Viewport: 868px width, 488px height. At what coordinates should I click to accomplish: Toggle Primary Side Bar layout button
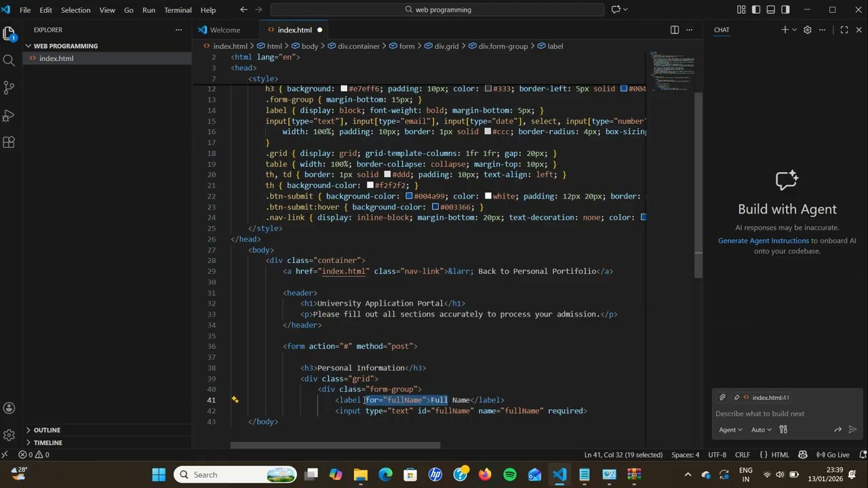pyautogui.click(x=756, y=9)
